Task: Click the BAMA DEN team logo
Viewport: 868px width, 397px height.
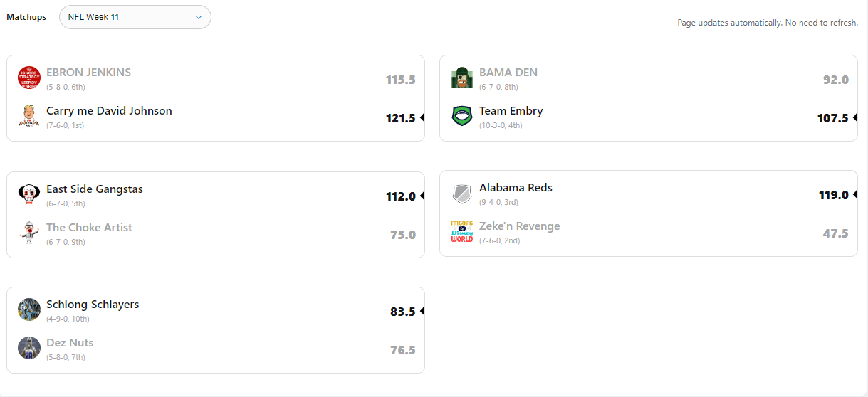Action: pos(462,78)
